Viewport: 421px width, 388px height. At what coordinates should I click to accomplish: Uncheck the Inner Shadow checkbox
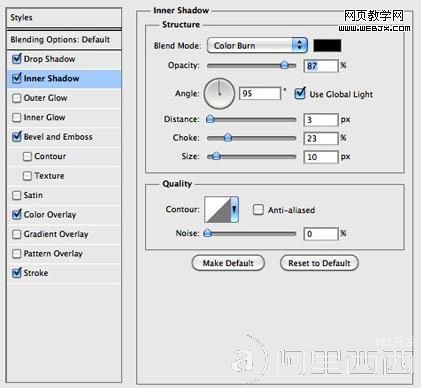pyautogui.click(x=17, y=79)
